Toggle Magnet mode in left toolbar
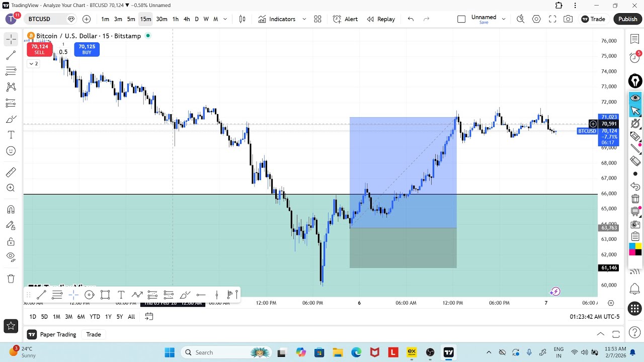The image size is (644, 362). (11, 210)
